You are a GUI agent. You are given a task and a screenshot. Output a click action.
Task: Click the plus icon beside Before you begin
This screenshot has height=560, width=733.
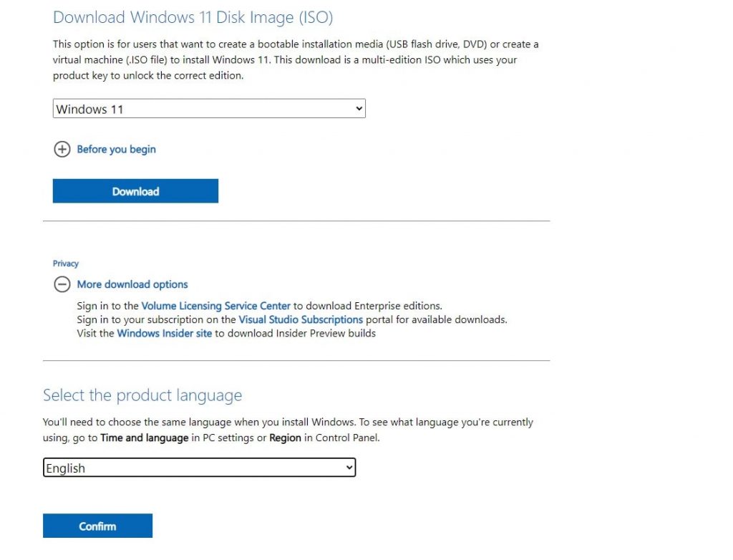click(62, 149)
